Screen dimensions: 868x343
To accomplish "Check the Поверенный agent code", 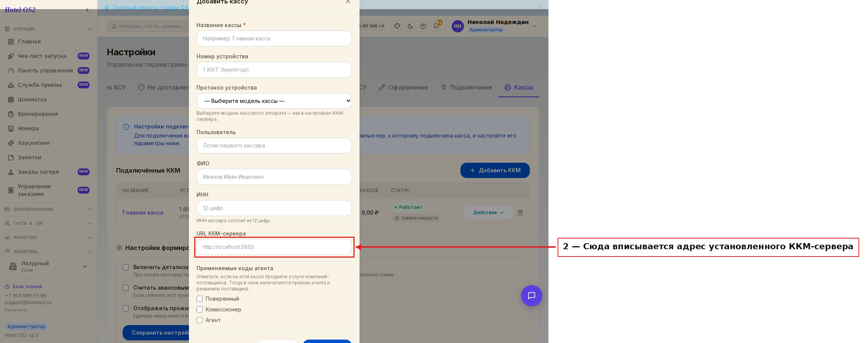I will tap(200, 299).
